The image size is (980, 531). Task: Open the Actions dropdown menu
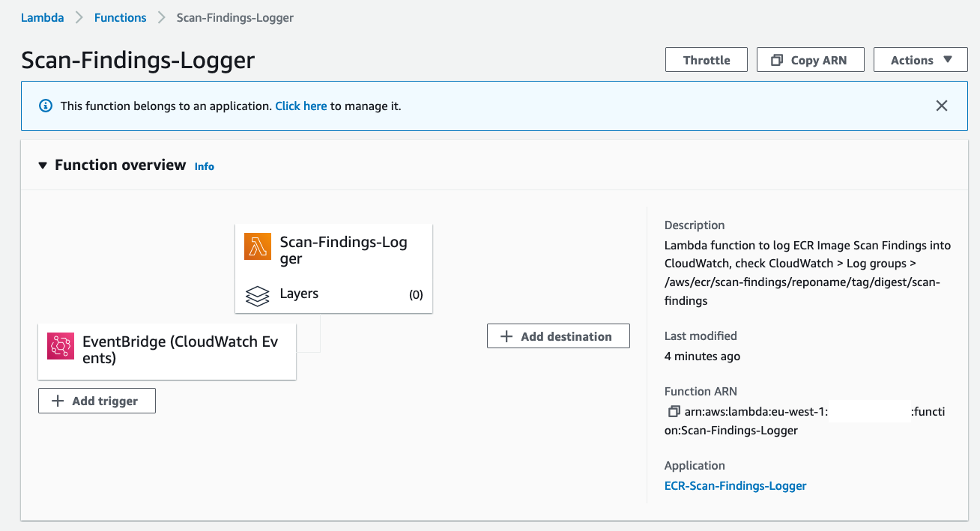point(920,60)
